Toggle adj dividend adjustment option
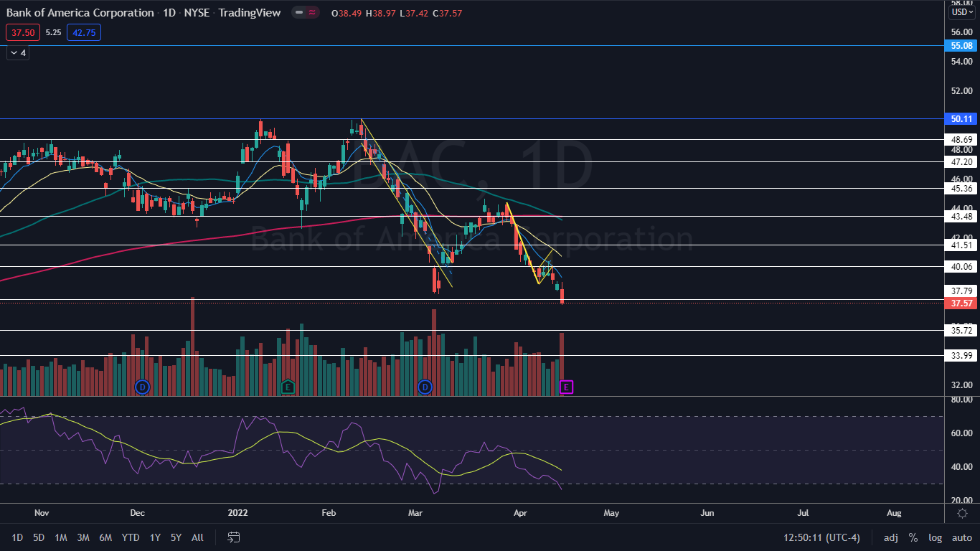 [890, 537]
